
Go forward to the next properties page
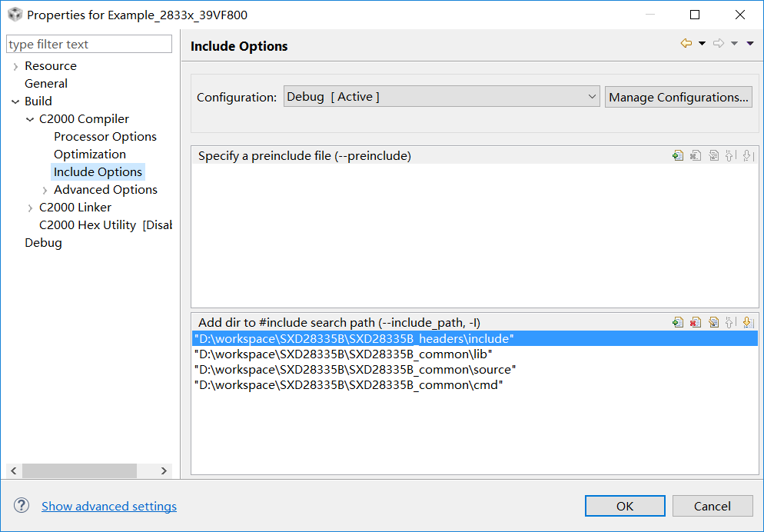pos(719,43)
